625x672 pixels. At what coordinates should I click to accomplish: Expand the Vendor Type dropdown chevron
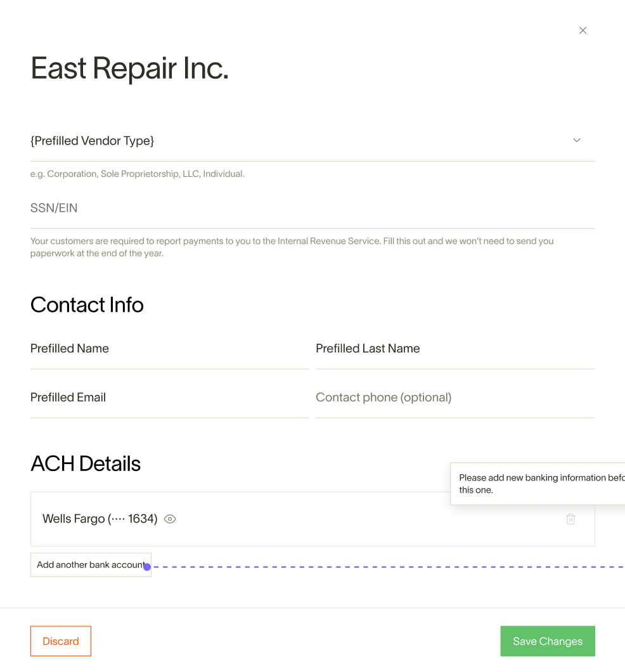tap(576, 140)
